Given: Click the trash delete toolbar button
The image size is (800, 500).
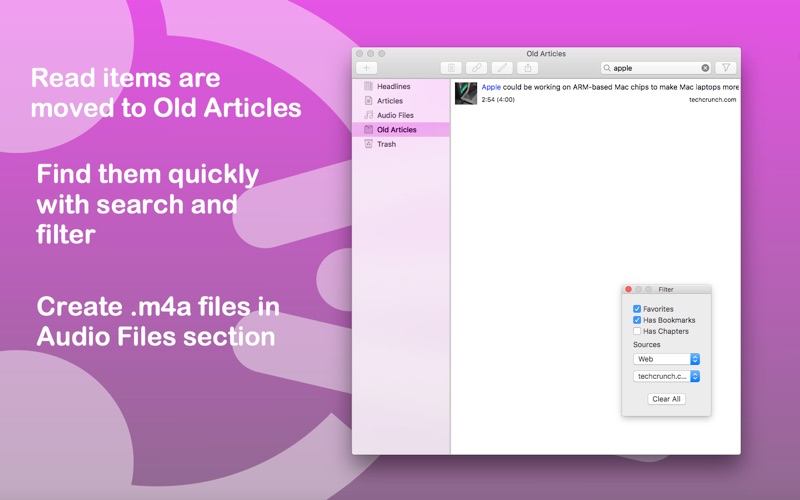Looking at the screenshot, I should point(451,68).
